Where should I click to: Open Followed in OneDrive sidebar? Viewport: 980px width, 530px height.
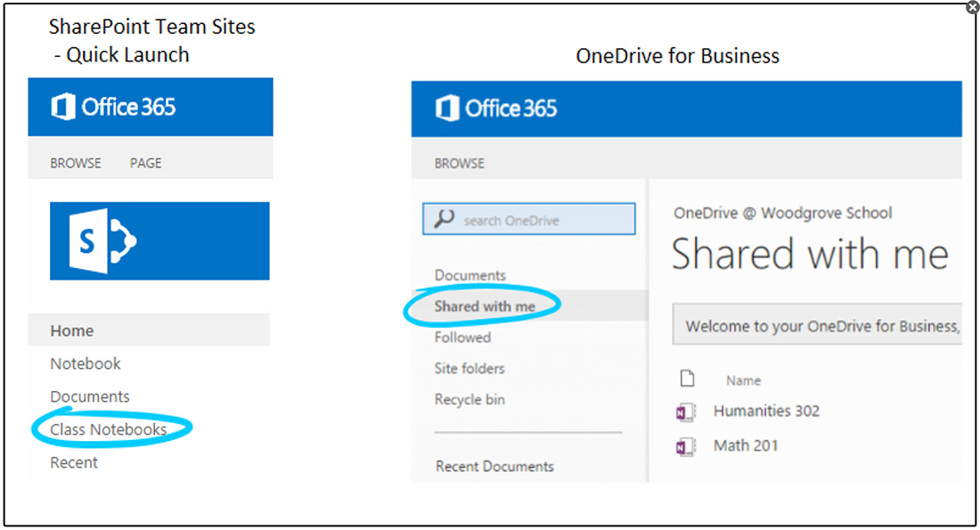[462, 338]
